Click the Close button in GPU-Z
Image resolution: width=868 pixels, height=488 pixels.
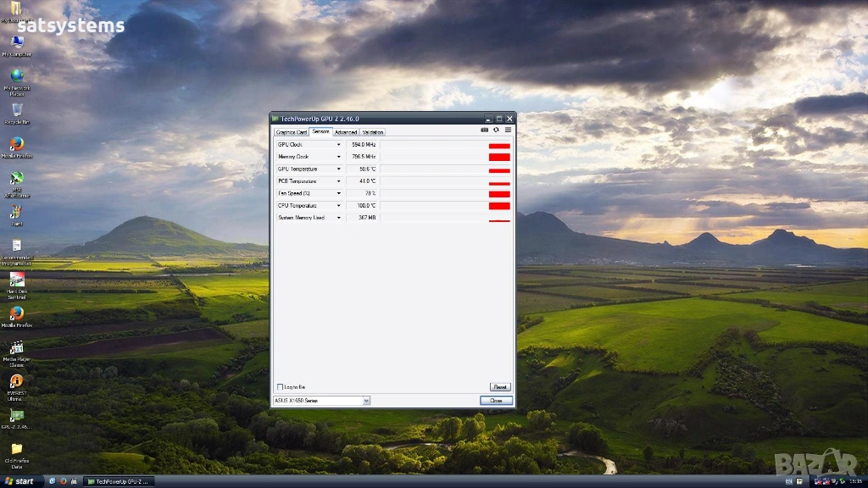click(496, 401)
